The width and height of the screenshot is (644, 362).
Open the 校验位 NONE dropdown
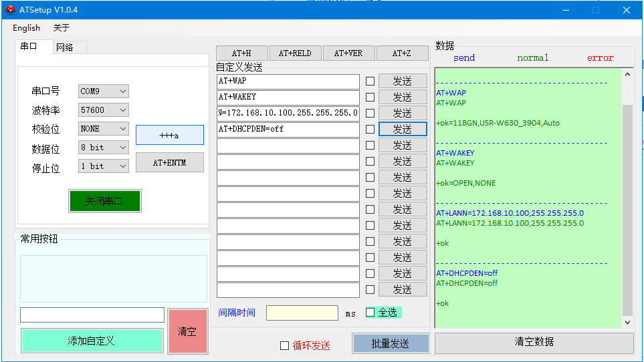point(104,129)
